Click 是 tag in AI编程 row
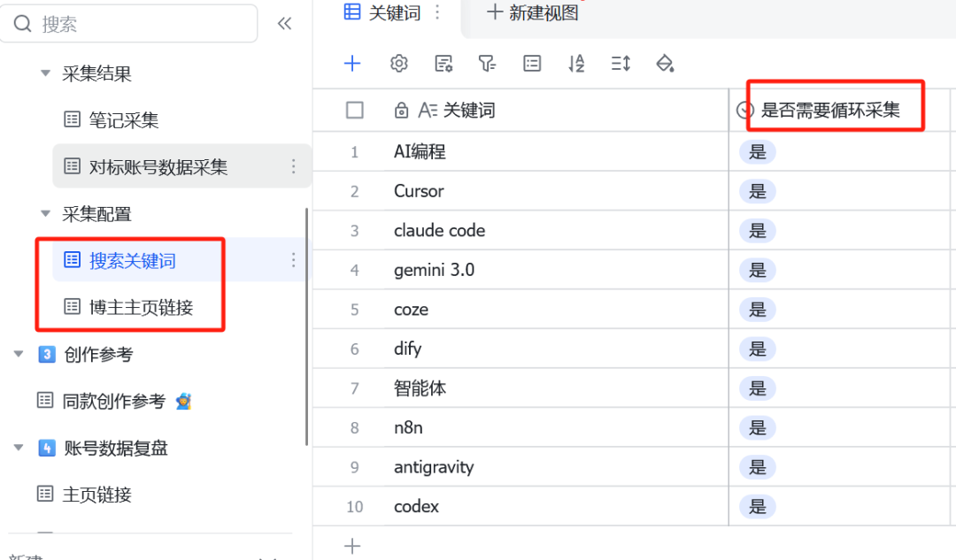956x560 pixels. [x=757, y=152]
